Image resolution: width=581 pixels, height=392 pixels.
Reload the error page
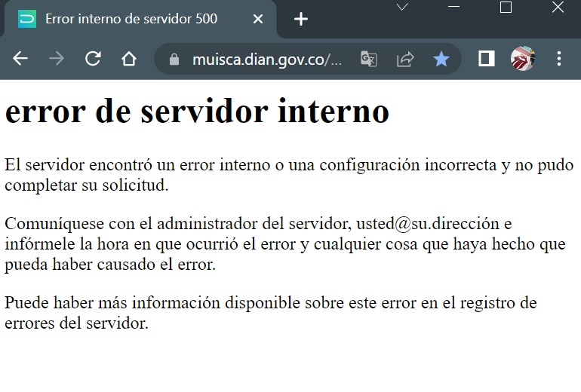(93, 59)
